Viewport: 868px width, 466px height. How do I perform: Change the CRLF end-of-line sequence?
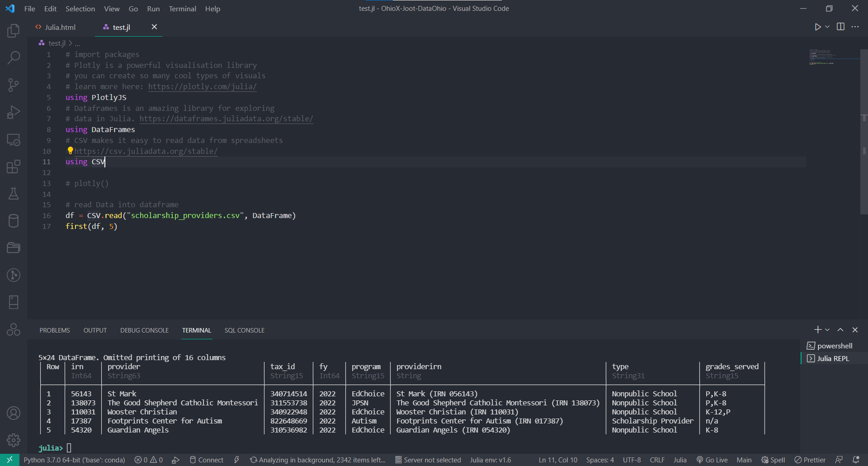click(657, 460)
